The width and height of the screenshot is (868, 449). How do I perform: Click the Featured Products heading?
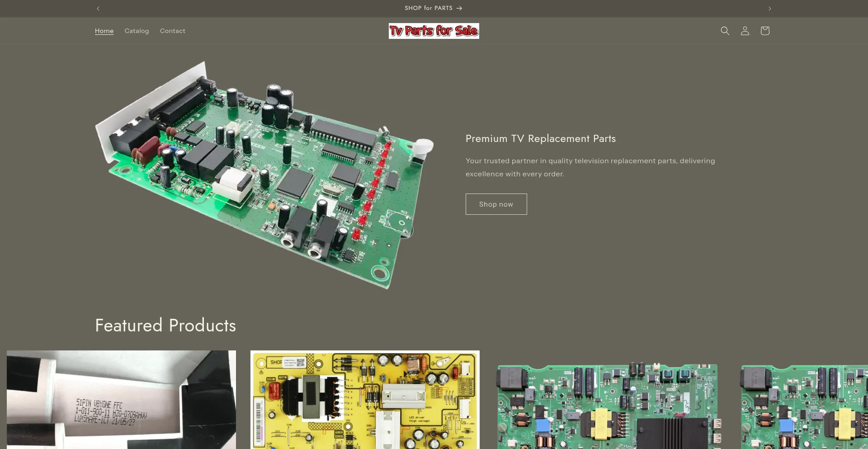(x=165, y=325)
